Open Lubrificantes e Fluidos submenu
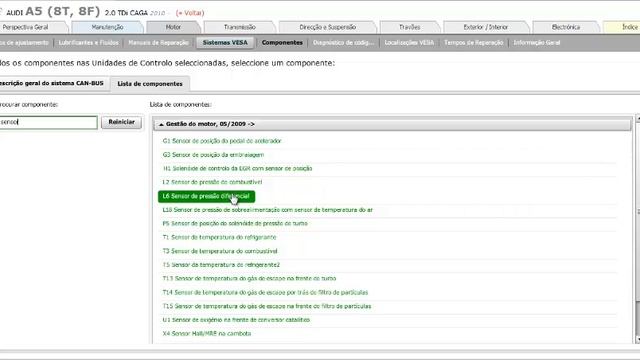640x360 pixels. pyautogui.click(x=89, y=42)
